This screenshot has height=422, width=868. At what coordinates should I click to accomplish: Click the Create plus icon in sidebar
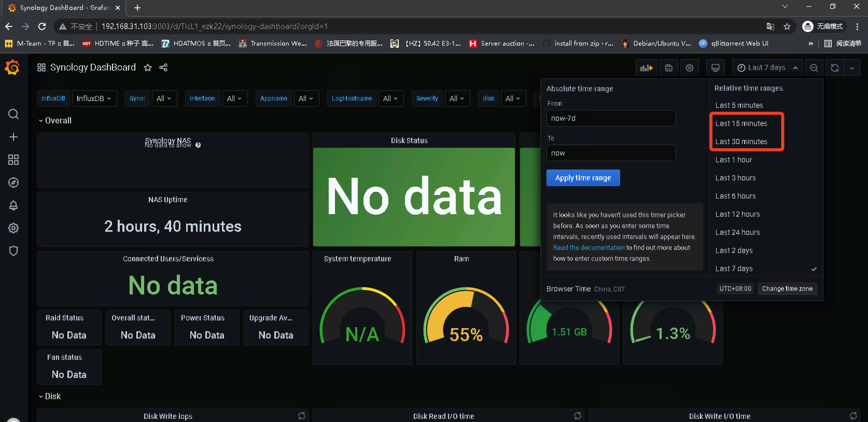pos(13,137)
